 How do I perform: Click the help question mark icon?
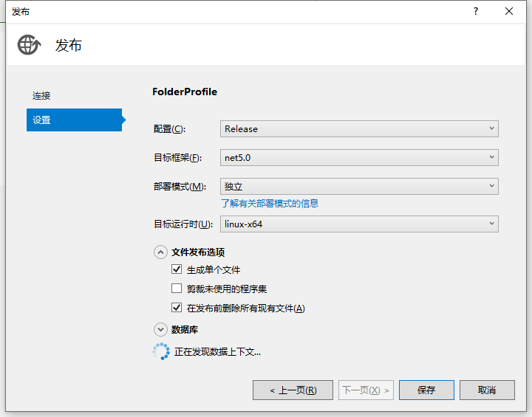(x=476, y=11)
